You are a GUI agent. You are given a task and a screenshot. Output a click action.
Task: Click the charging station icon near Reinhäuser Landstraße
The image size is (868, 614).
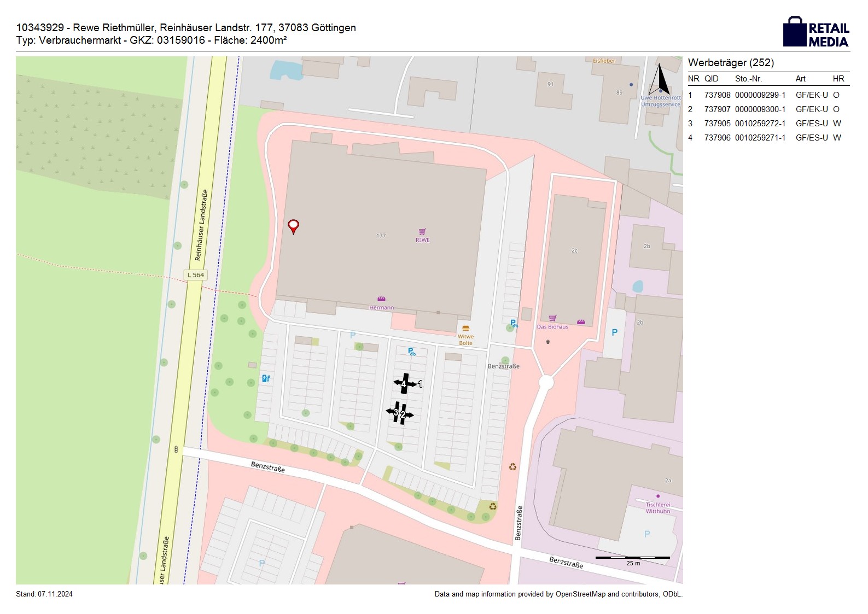266,378
